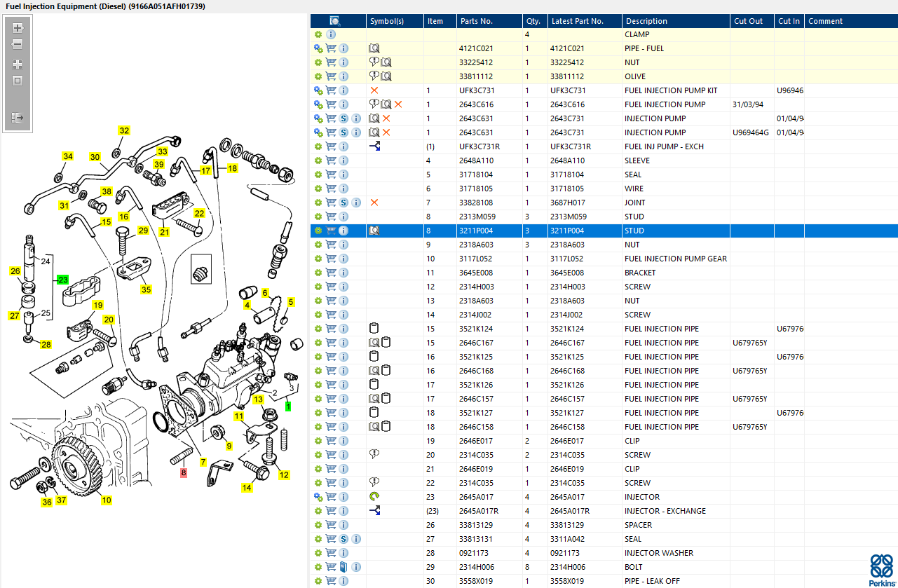Open info for FUEL INJECTION PUMP 2643C616
898x588 pixels.
coord(343,104)
